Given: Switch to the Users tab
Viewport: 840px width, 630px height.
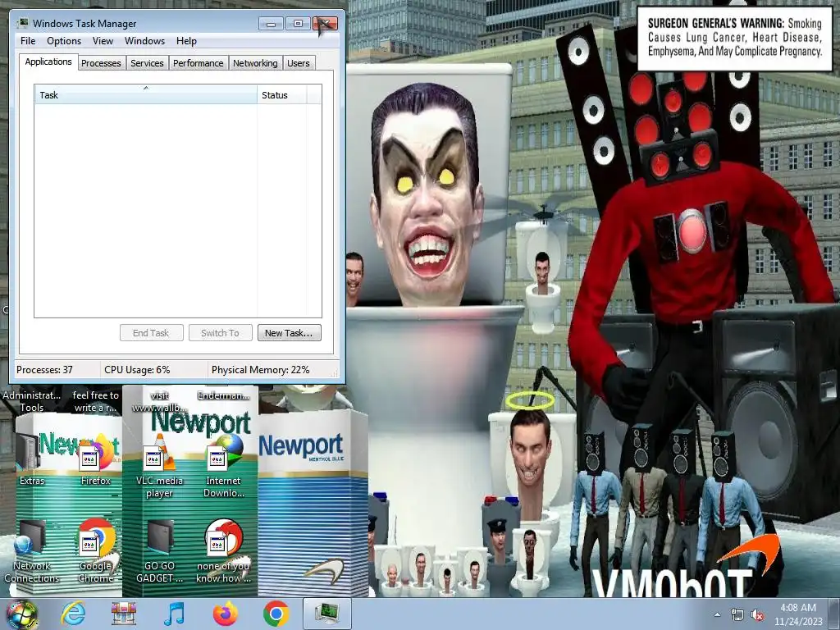Looking at the screenshot, I should [x=299, y=63].
